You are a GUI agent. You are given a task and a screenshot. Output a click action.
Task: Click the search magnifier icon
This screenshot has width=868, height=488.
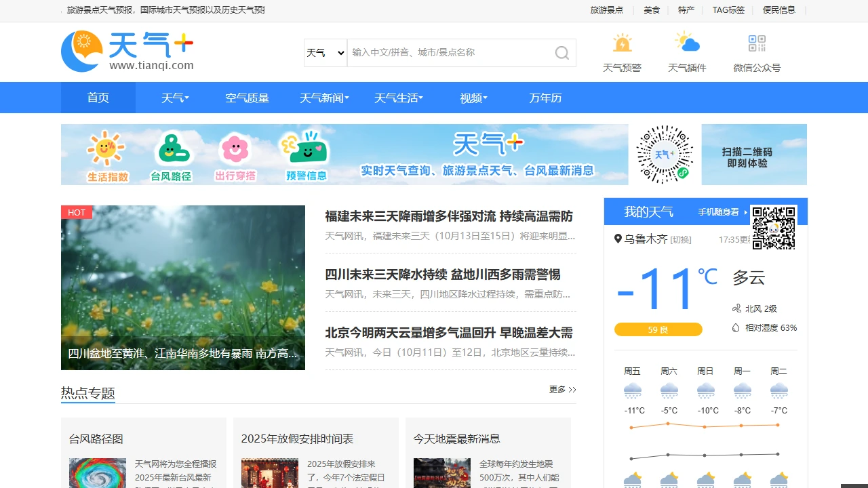(561, 52)
